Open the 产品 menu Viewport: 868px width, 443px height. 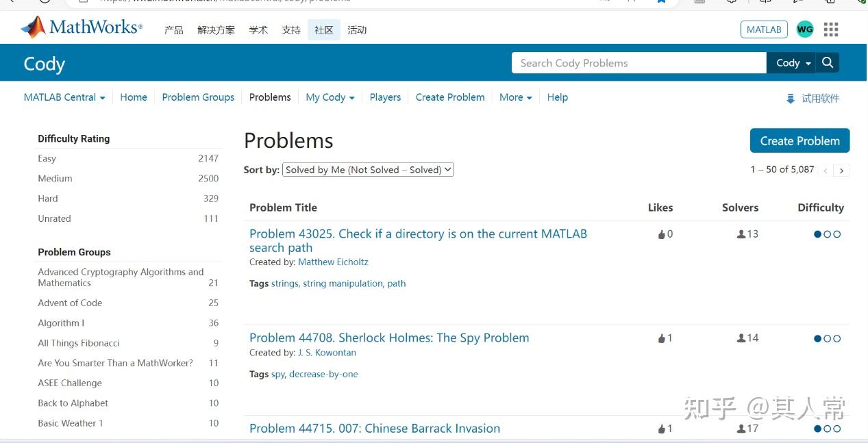pyautogui.click(x=173, y=30)
